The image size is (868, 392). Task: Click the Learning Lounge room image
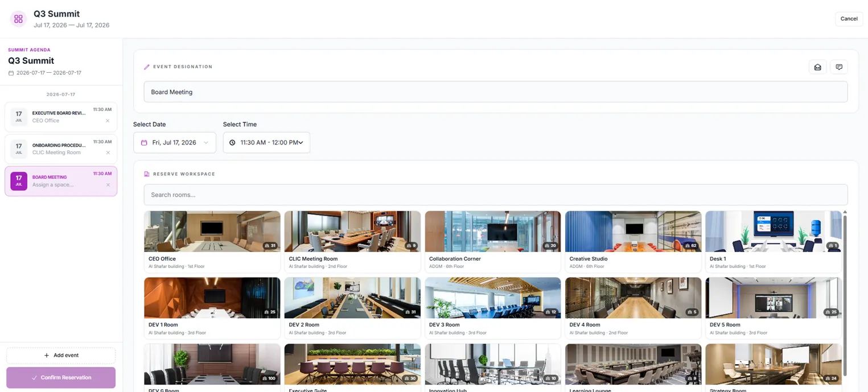pyautogui.click(x=633, y=364)
